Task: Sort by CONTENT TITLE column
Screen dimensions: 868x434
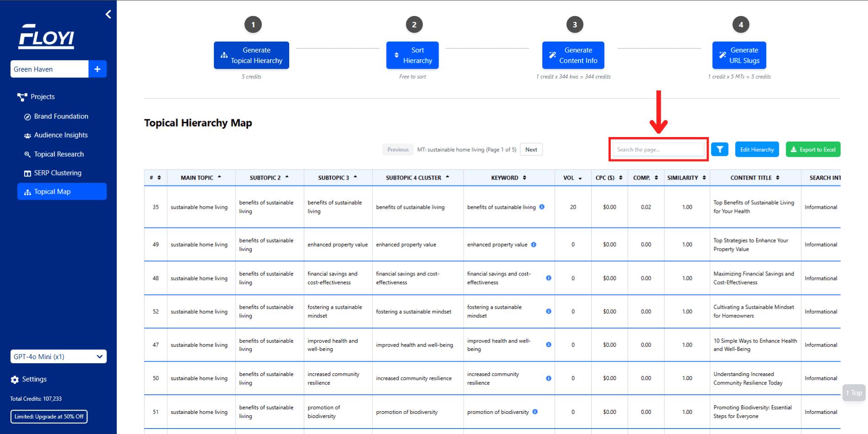Action: click(755, 178)
